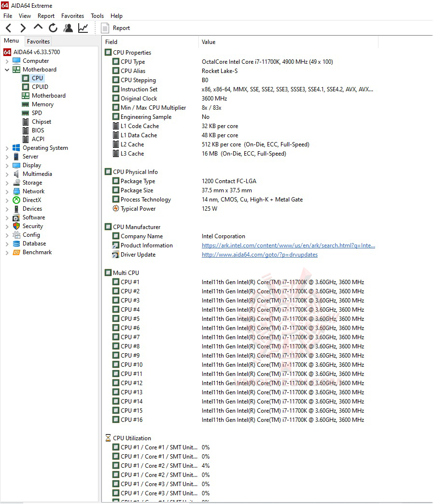Screen dimensions: 434x504
Task: Click the Field column header
Action: click(150, 42)
